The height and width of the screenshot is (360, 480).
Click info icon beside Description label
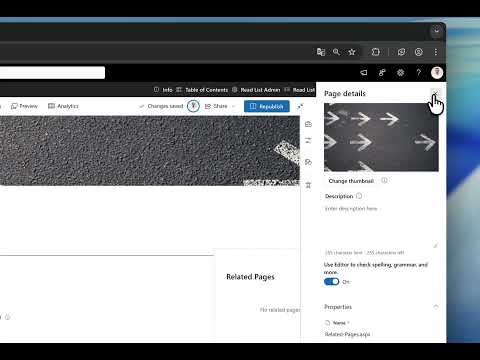tap(359, 196)
